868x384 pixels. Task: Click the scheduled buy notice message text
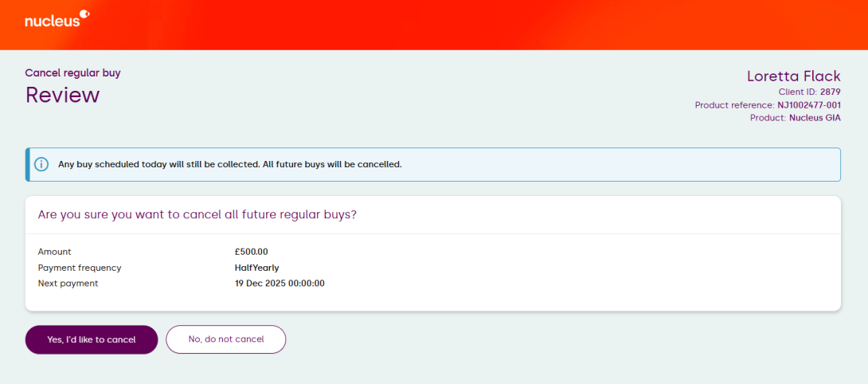pos(229,165)
